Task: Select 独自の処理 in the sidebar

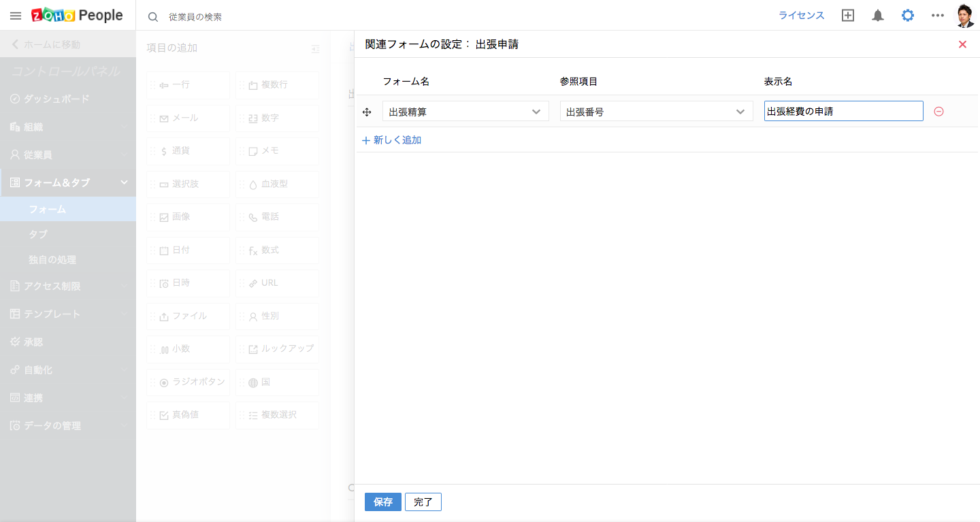Action: coord(52,260)
